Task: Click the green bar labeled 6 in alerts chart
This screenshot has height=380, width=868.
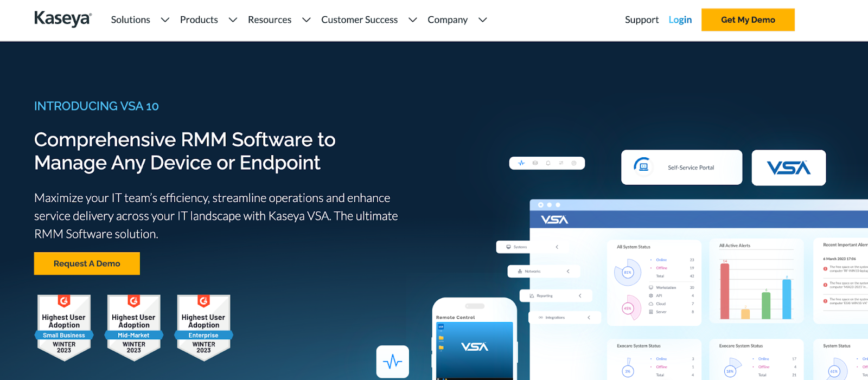Action: [x=766, y=306]
